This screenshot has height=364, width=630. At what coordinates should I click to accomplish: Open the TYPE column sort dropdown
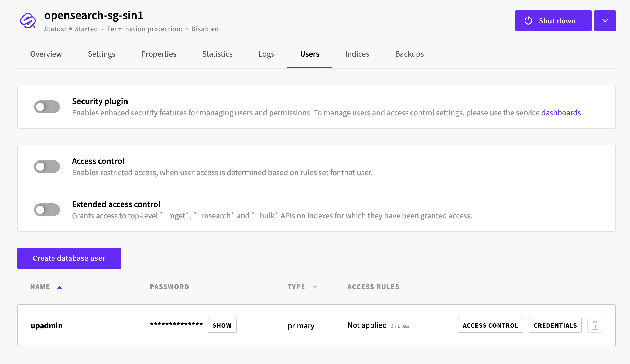(x=314, y=287)
